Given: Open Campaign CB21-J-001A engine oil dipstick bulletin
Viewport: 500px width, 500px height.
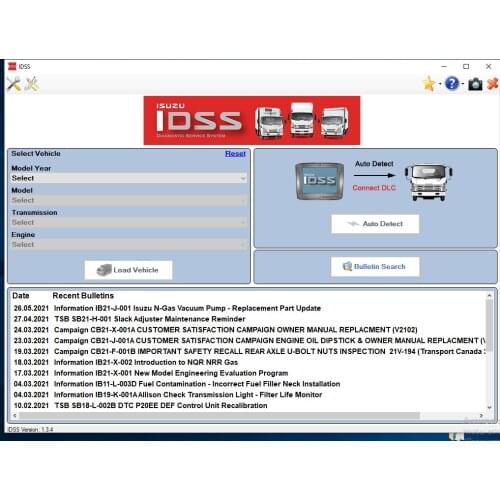Looking at the screenshot, I should coord(269,341).
